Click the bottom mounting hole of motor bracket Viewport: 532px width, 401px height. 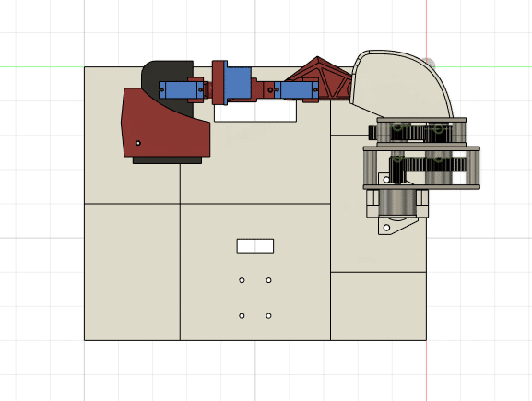click(386, 228)
